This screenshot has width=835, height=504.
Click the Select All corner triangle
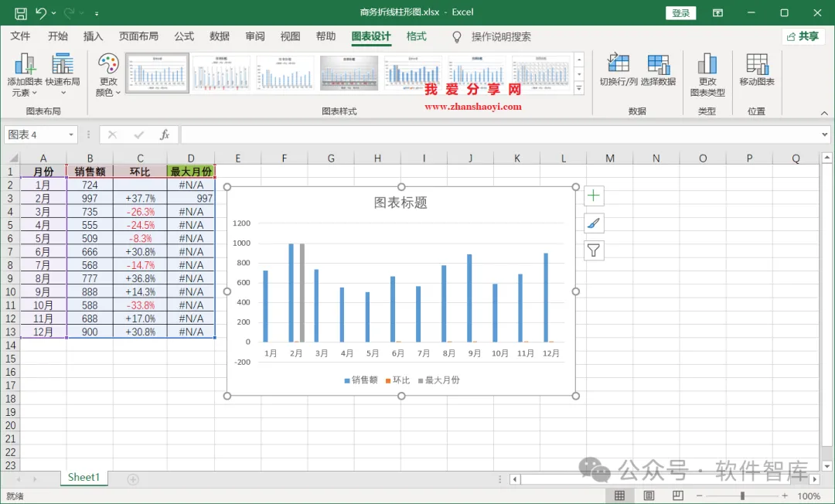pos(13,158)
